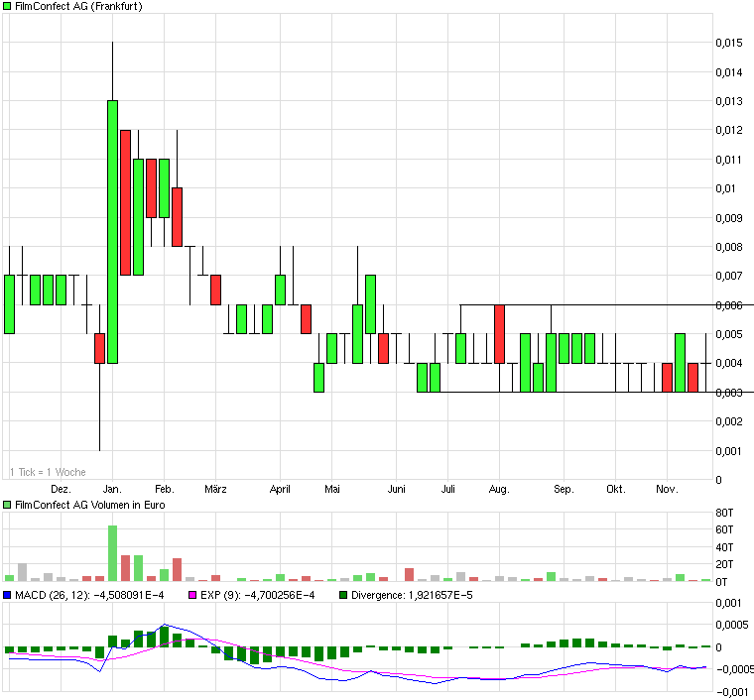Image resolution: width=754 pixels, height=700 pixels.
Task: Select the Jan. marker on the time axis
Action: pos(112,490)
